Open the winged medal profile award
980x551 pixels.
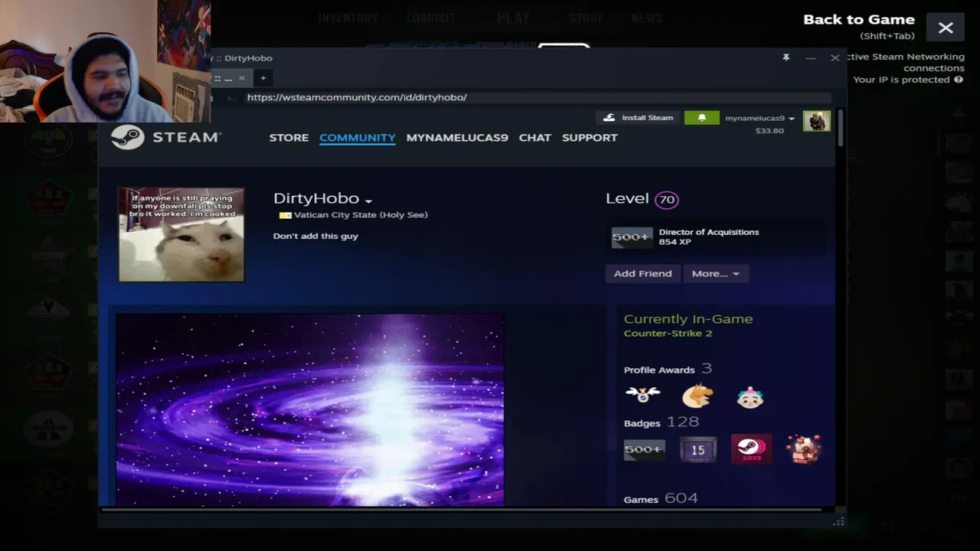pyautogui.click(x=642, y=396)
